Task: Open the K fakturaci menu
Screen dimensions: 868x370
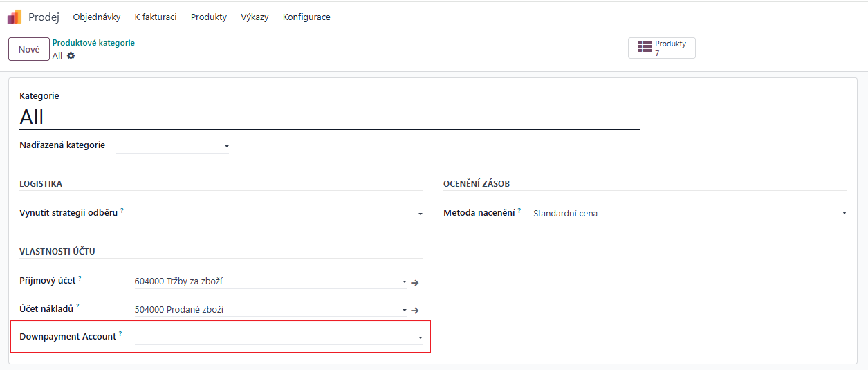Action: tap(156, 17)
